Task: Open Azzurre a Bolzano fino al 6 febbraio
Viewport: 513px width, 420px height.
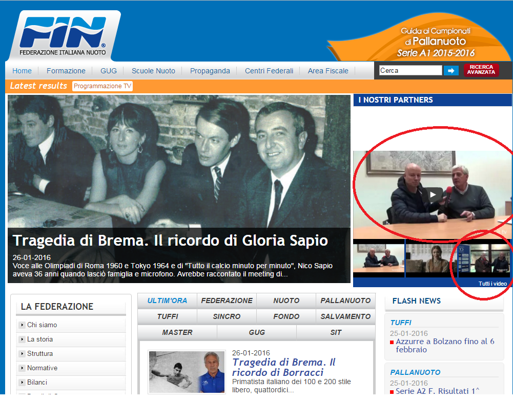Action: pyautogui.click(x=445, y=345)
